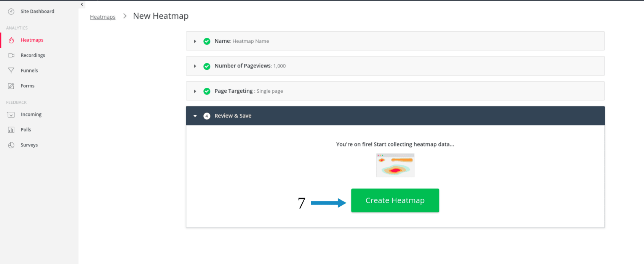644x264 pixels.
Task: Click the '1,000' pageviews value
Action: pyautogui.click(x=280, y=66)
